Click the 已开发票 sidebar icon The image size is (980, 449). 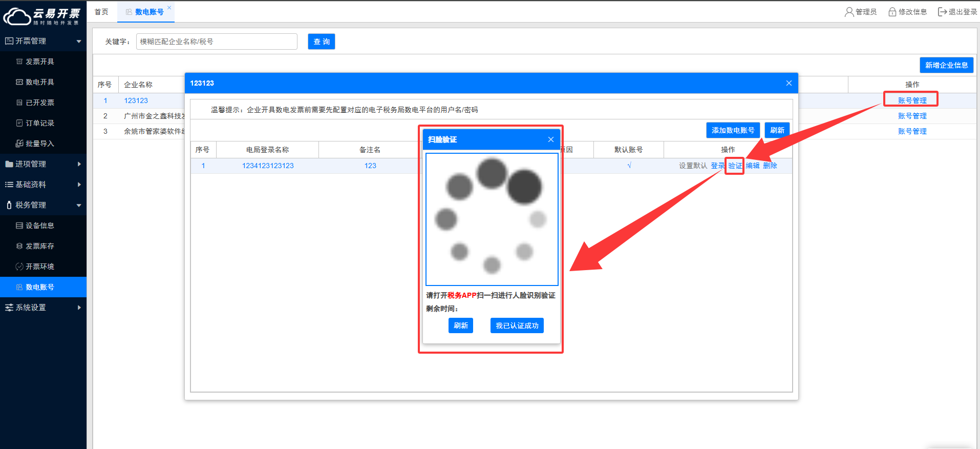tap(19, 103)
